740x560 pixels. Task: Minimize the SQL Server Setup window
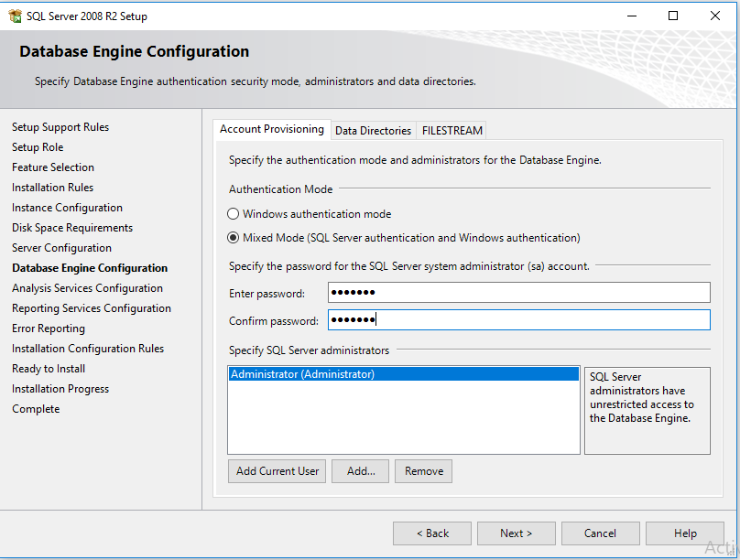(632, 16)
